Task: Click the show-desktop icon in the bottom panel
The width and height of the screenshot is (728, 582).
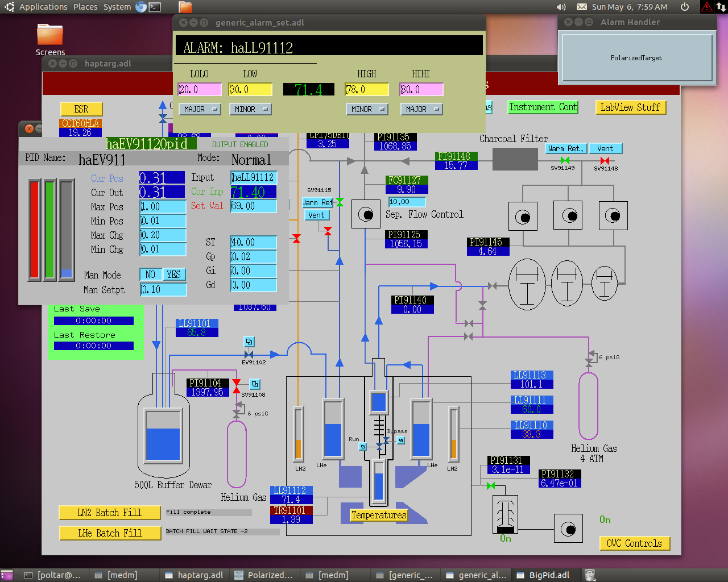Action: coord(7,575)
